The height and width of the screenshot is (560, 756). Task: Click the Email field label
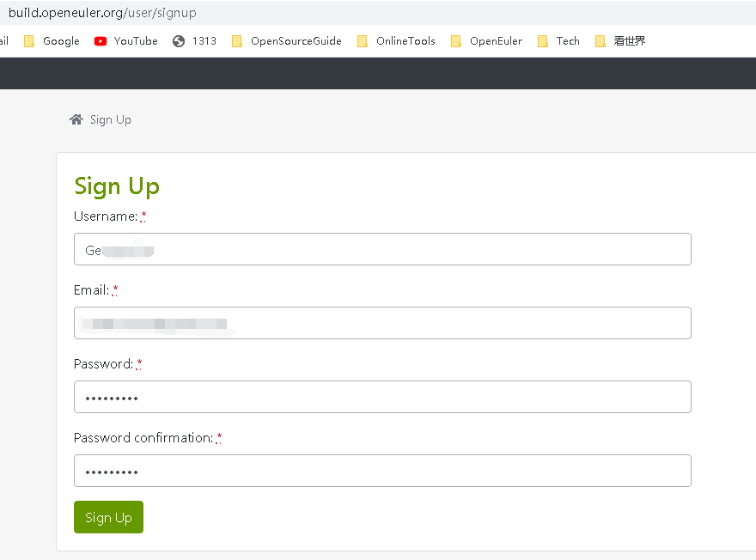91,290
